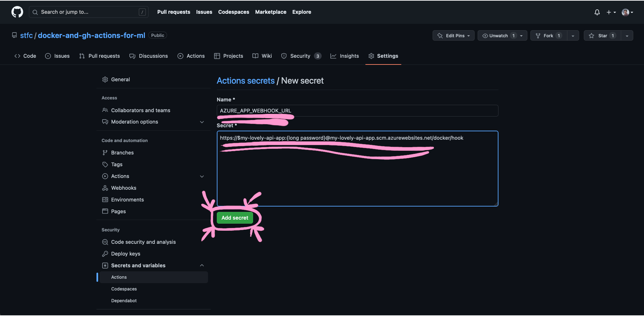
Task: Click the Branches sidebar icon
Action: pos(105,152)
